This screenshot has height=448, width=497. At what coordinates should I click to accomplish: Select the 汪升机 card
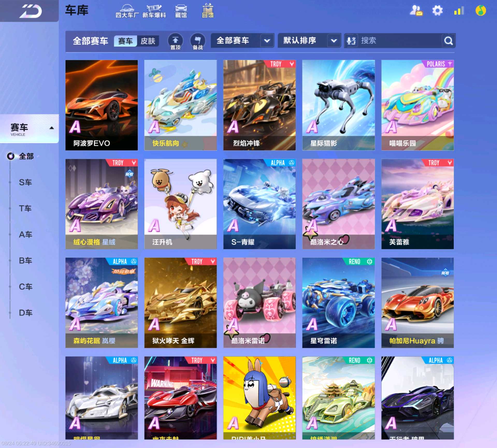coord(181,204)
